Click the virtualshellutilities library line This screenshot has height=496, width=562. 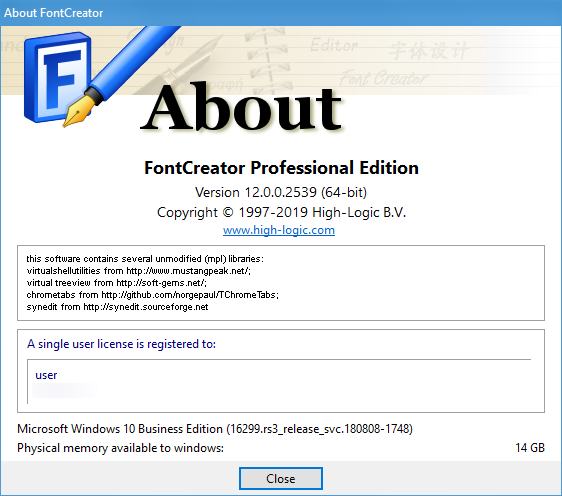pyautogui.click(x=139, y=271)
